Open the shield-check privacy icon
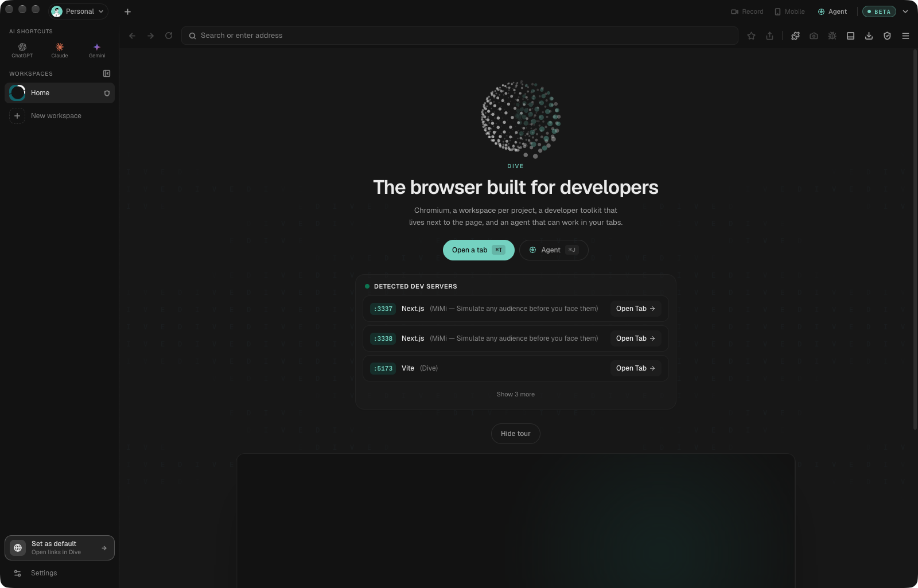This screenshot has height=588, width=918. pyautogui.click(x=888, y=36)
